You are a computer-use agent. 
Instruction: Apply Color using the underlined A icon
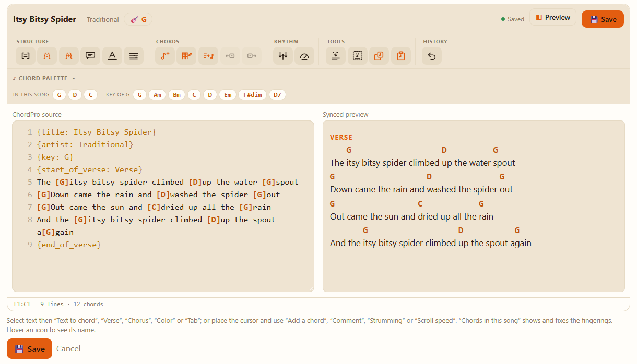(112, 56)
